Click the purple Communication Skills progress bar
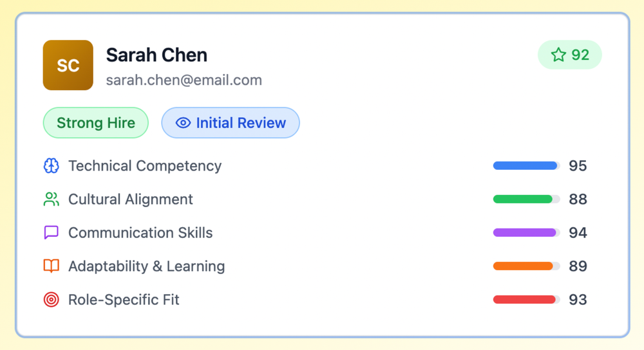 click(x=526, y=233)
